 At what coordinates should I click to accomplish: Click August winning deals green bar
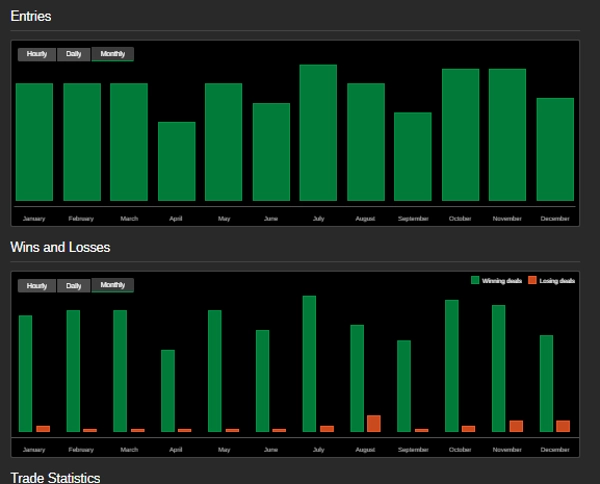click(357, 378)
